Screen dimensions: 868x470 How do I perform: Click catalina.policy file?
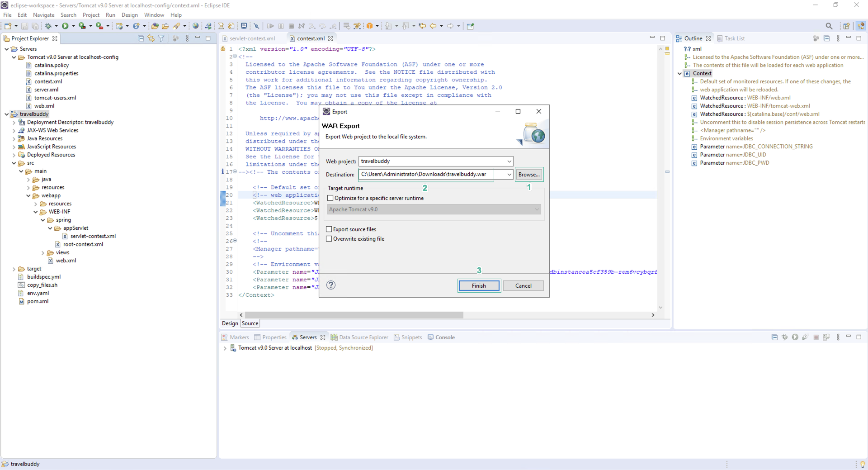coord(52,65)
